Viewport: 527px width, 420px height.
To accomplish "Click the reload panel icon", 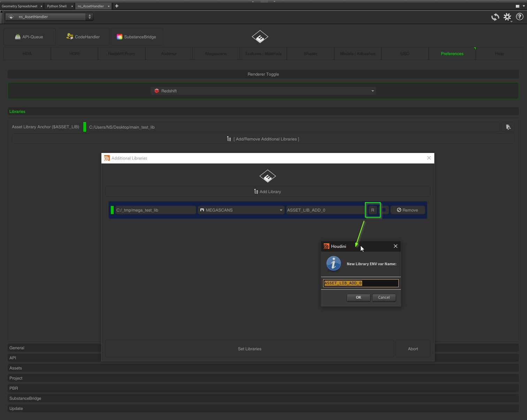I will coord(495,17).
